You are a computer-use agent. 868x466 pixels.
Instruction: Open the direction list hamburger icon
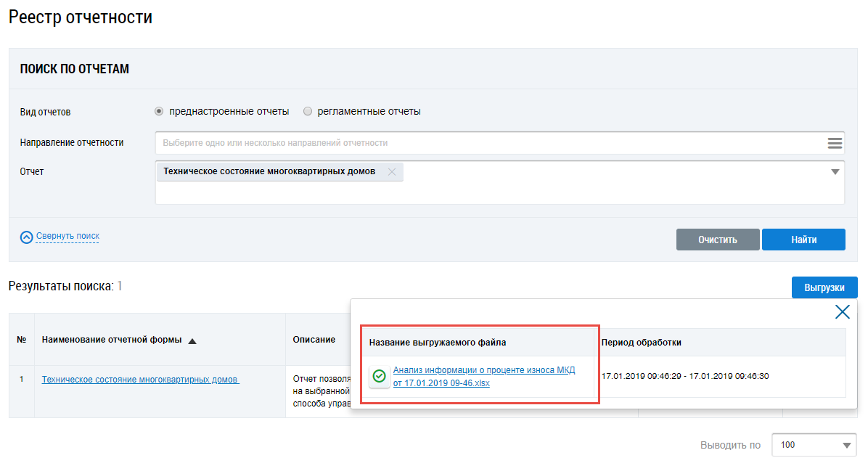835,143
